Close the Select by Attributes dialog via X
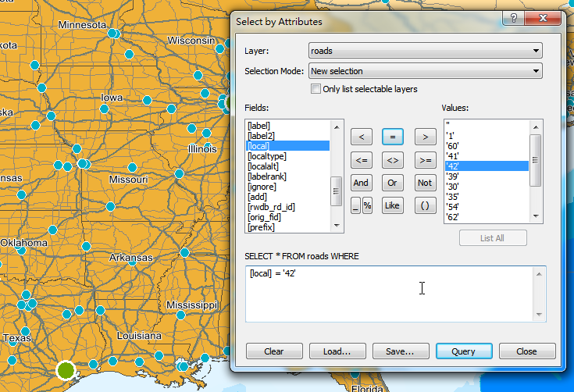Image resolution: width=574 pixels, height=392 pixels. coord(543,18)
